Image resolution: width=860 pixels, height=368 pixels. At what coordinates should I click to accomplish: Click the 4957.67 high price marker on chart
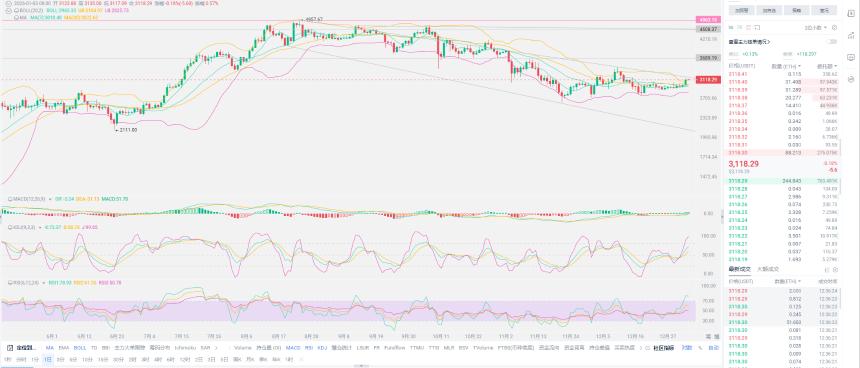coord(313,19)
